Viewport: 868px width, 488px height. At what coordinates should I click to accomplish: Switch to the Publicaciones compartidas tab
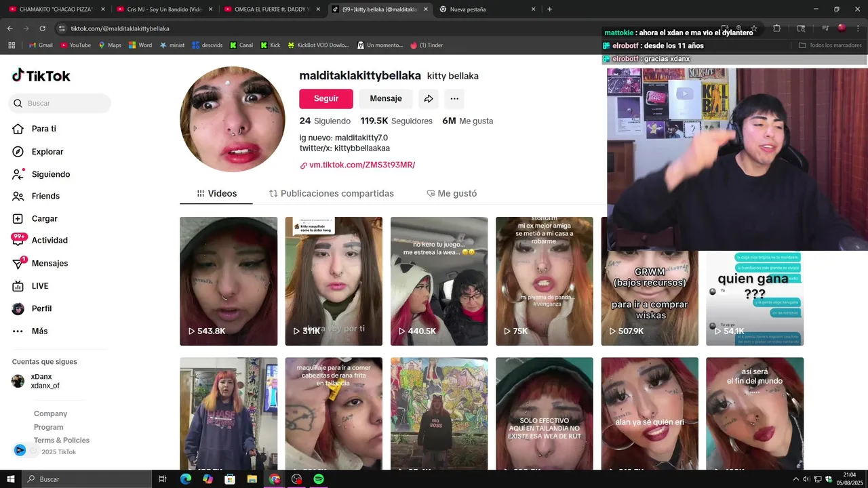click(x=332, y=193)
